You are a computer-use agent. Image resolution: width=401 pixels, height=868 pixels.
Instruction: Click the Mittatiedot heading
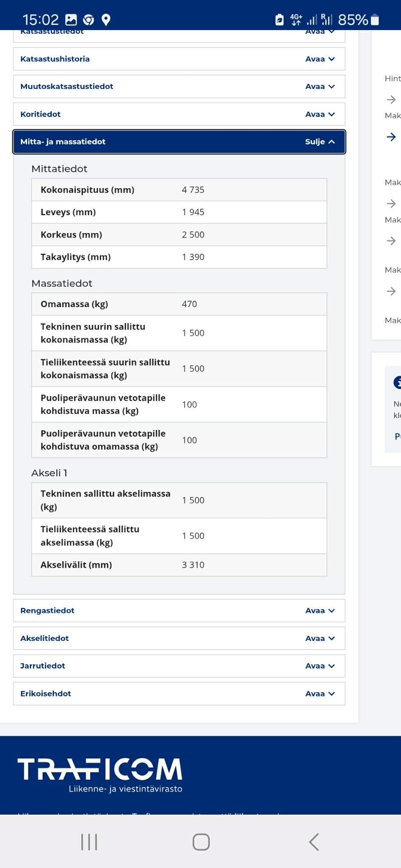click(x=59, y=169)
